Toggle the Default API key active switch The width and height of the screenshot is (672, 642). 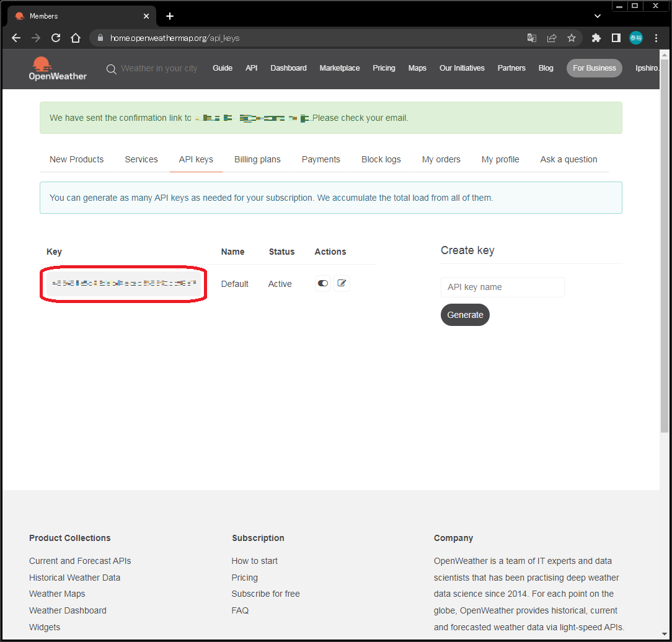click(x=323, y=284)
